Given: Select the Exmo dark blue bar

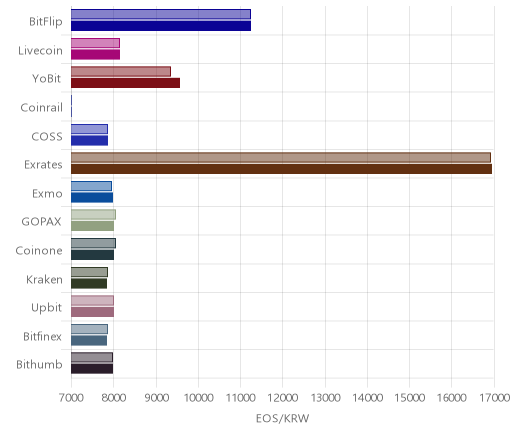Looking at the screenshot, I should click(x=92, y=198).
